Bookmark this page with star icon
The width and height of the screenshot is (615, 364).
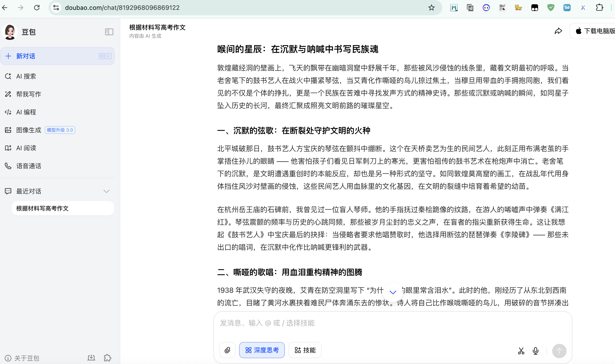point(431,8)
